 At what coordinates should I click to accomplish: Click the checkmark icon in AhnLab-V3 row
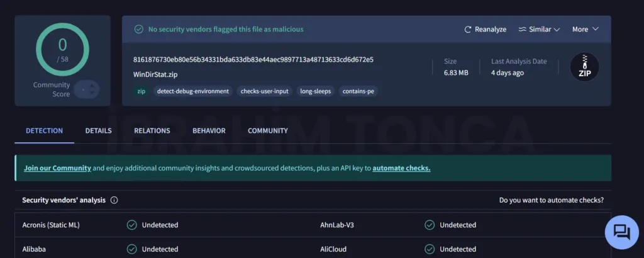[430, 225]
